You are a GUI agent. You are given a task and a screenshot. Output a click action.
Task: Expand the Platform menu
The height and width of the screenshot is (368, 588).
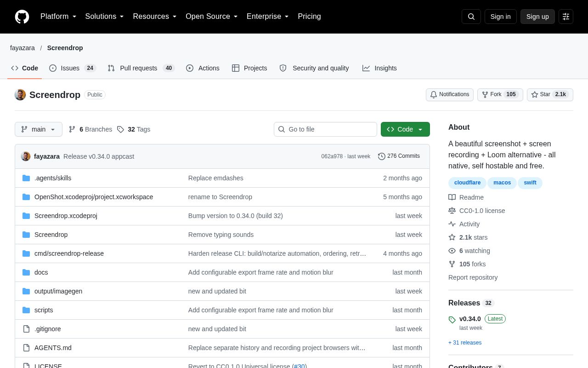[x=58, y=17]
